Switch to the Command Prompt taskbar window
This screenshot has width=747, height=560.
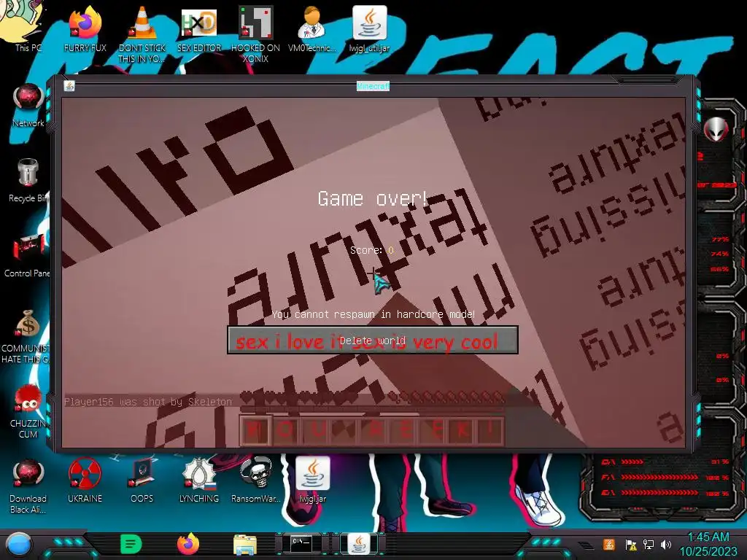(301, 543)
